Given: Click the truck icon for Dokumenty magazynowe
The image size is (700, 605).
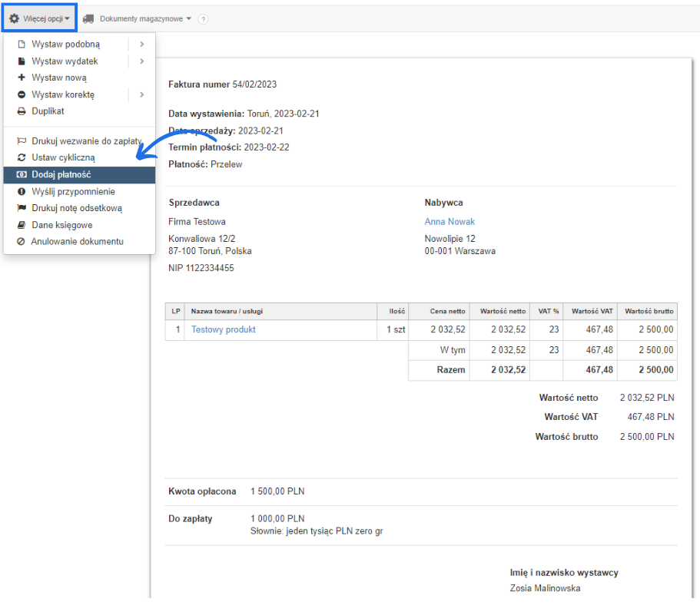Looking at the screenshot, I should tap(88, 18).
